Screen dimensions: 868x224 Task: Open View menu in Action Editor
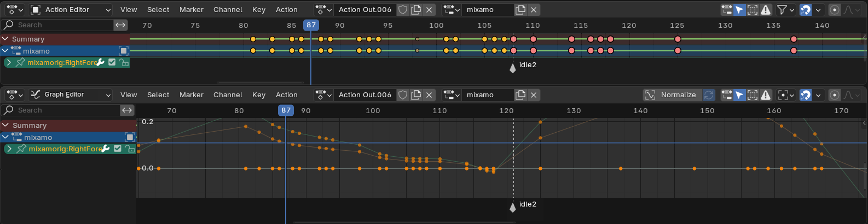(x=129, y=9)
